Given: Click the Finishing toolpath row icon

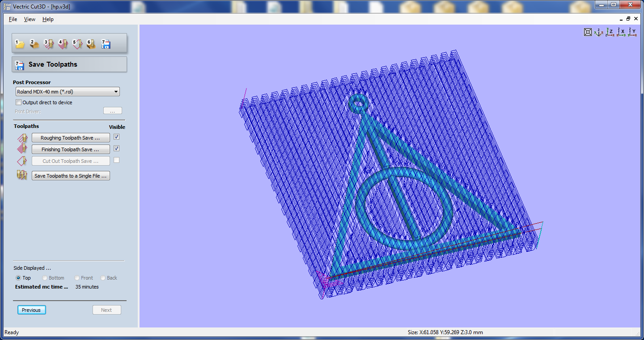Looking at the screenshot, I should pyautogui.click(x=22, y=149).
